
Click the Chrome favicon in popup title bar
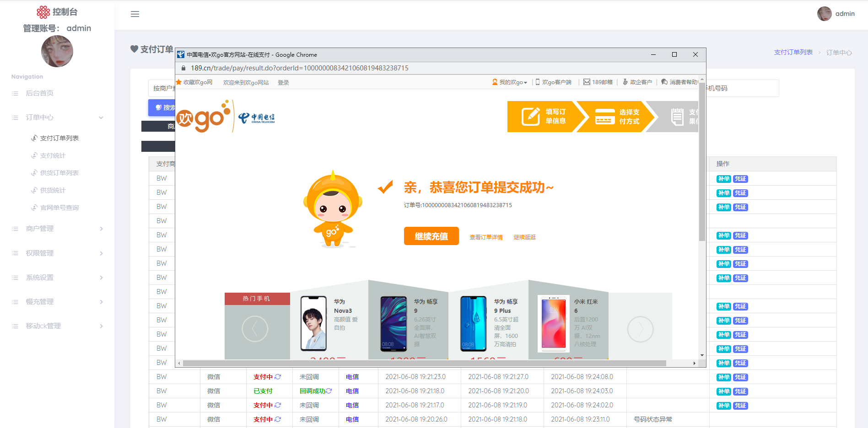coord(181,54)
